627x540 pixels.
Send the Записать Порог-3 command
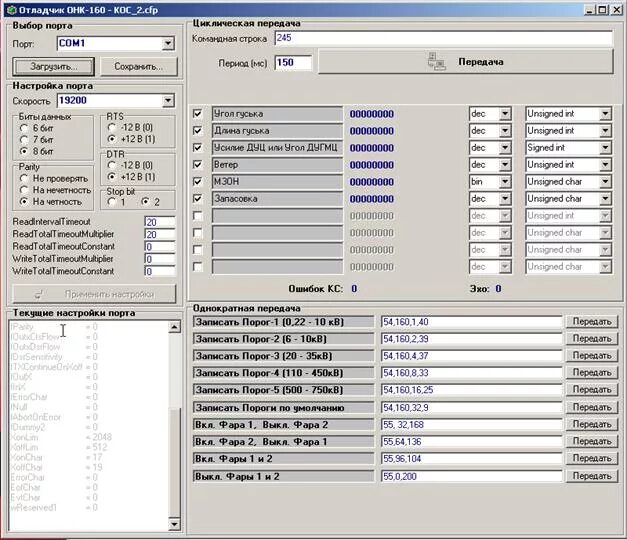click(591, 356)
